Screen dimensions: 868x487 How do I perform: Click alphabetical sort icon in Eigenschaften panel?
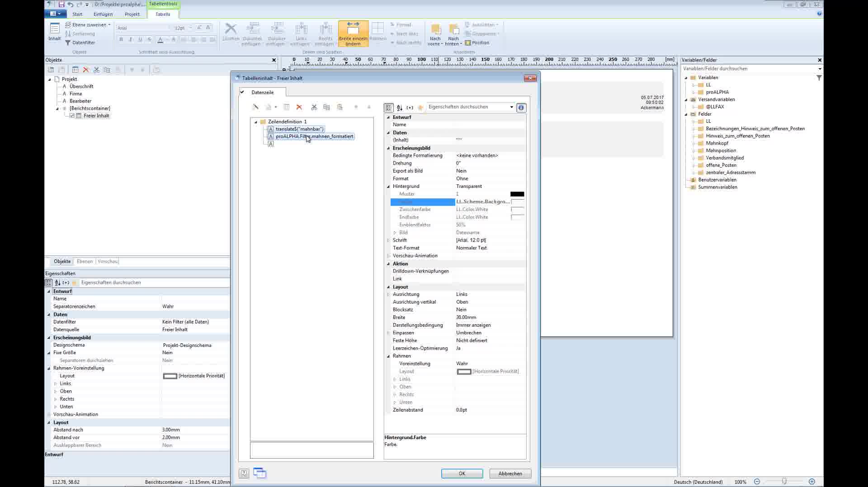(x=57, y=283)
